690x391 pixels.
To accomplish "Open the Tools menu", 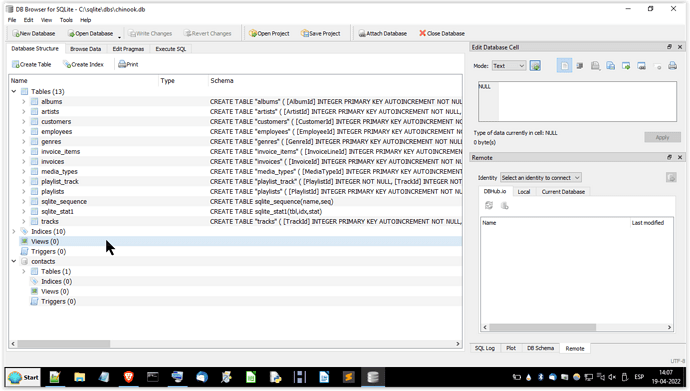I will [66, 20].
